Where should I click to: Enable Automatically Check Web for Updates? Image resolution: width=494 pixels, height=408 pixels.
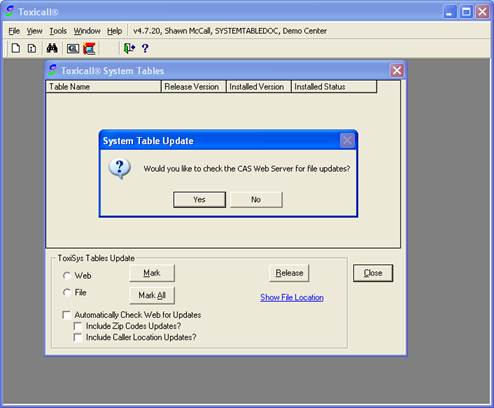67,315
